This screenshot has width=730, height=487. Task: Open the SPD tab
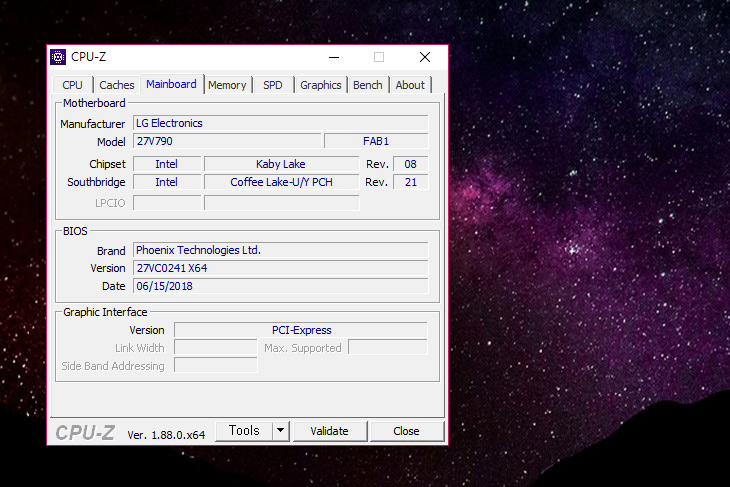(x=273, y=85)
